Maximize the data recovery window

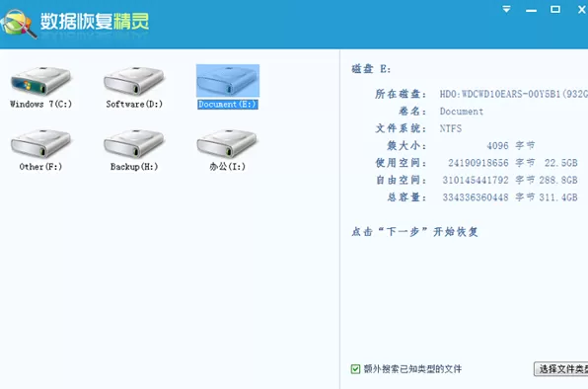click(555, 9)
